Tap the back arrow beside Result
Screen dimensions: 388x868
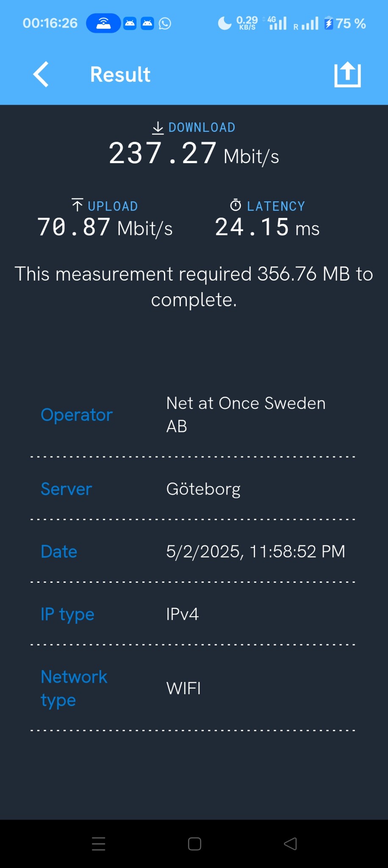click(41, 74)
